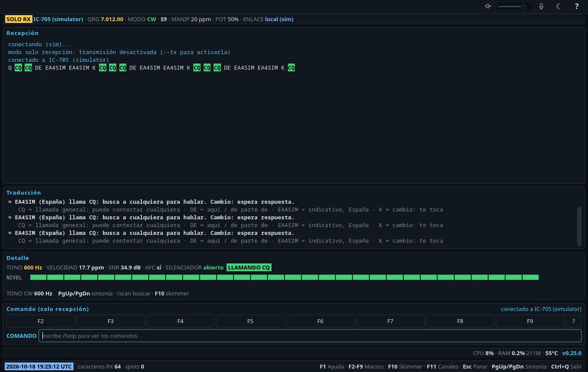This screenshot has width=588, height=372.
Task: Click the LLAMANDO CQ status badge
Action: [x=249, y=267]
